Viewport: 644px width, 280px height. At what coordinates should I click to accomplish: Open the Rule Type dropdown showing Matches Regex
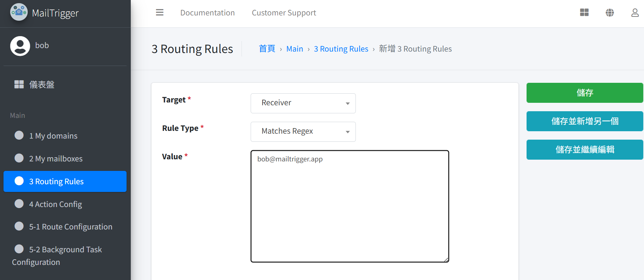tap(303, 132)
